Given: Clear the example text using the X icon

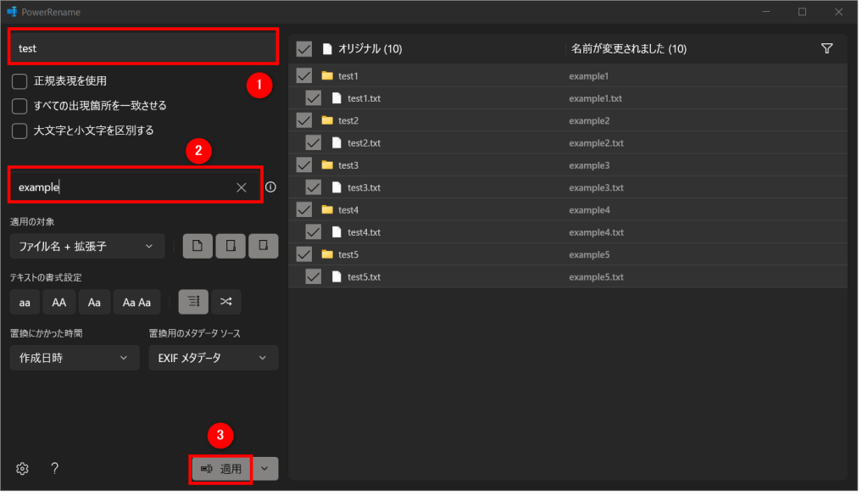Looking at the screenshot, I should tap(242, 186).
